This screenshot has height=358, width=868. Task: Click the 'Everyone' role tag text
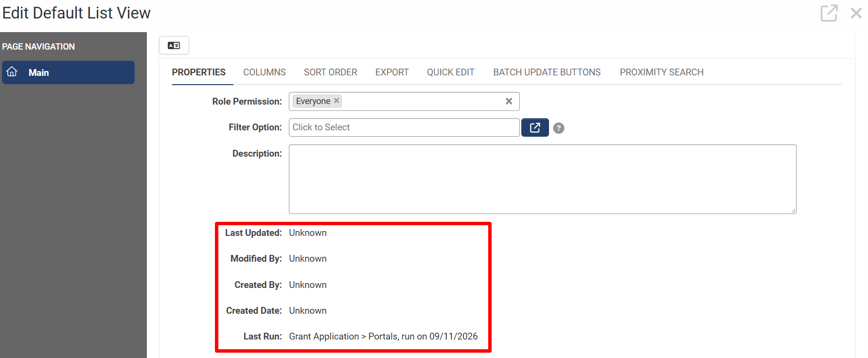click(x=313, y=101)
